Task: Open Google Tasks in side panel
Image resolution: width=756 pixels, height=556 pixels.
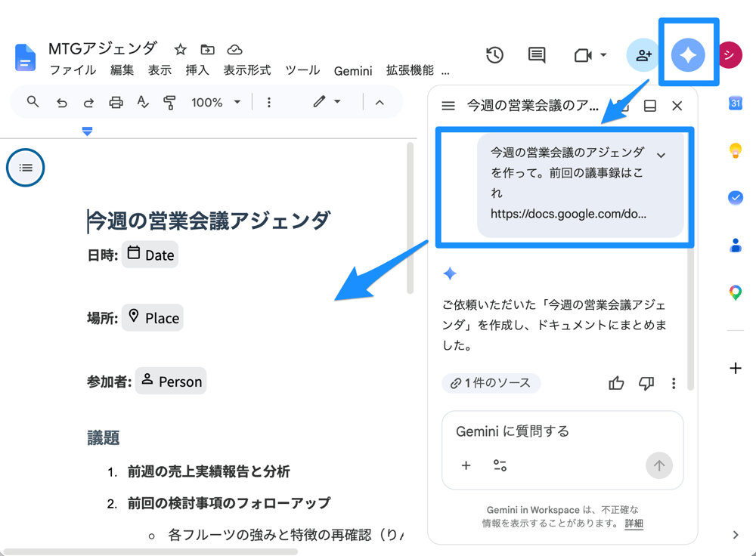Action: click(x=736, y=197)
